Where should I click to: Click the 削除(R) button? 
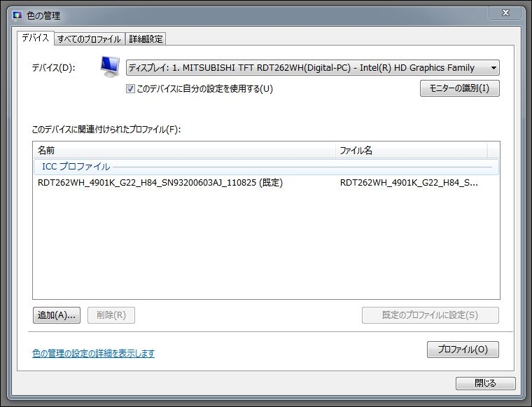click(111, 315)
